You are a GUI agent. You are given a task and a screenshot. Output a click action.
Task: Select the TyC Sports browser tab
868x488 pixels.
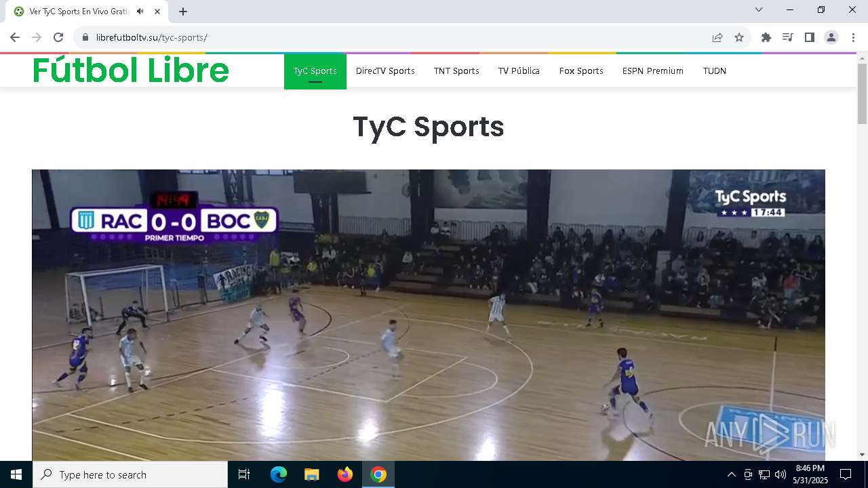88,12
